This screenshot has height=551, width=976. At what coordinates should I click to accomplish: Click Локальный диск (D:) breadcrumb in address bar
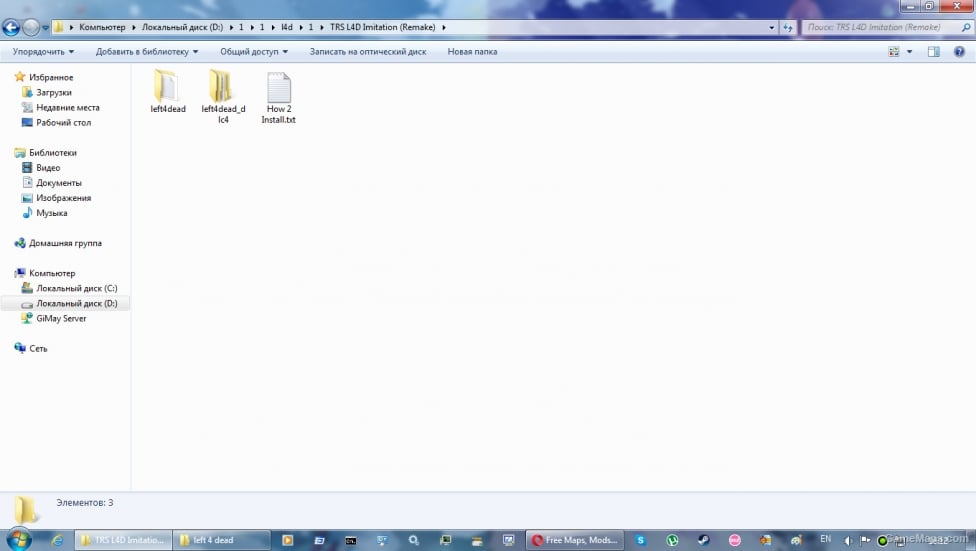[182, 27]
